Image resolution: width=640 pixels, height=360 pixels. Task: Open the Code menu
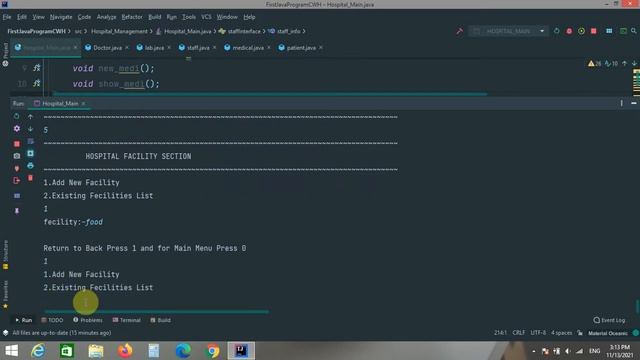[x=84, y=17]
